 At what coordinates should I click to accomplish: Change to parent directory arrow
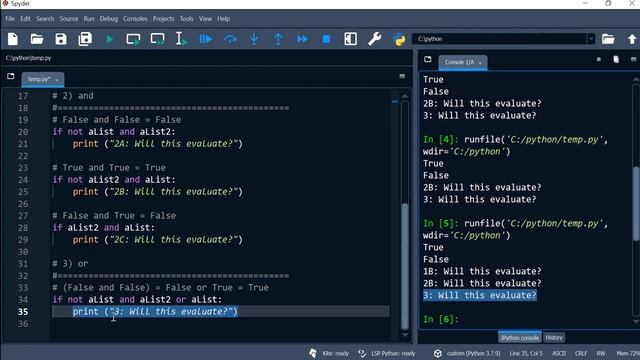point(632,39)
